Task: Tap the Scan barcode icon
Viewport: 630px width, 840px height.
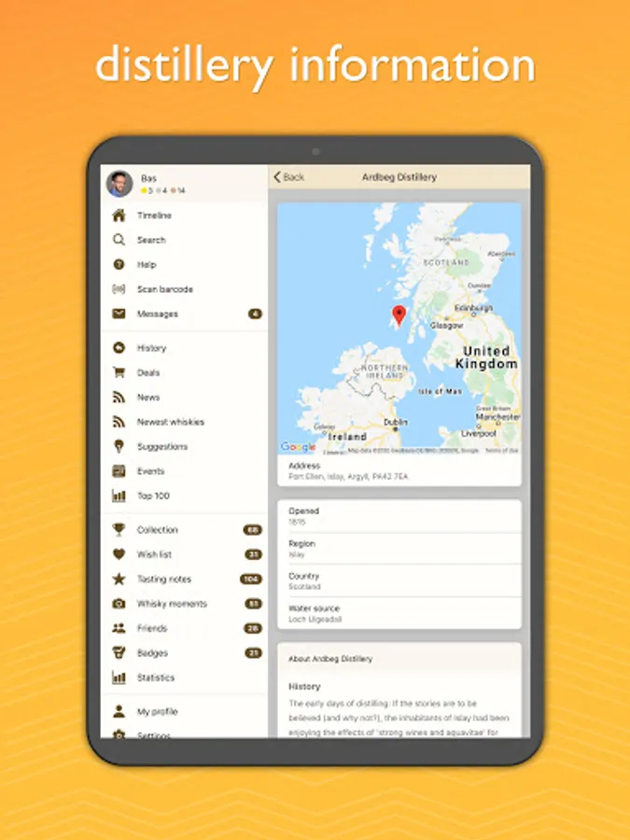Action: coord(119,288)
